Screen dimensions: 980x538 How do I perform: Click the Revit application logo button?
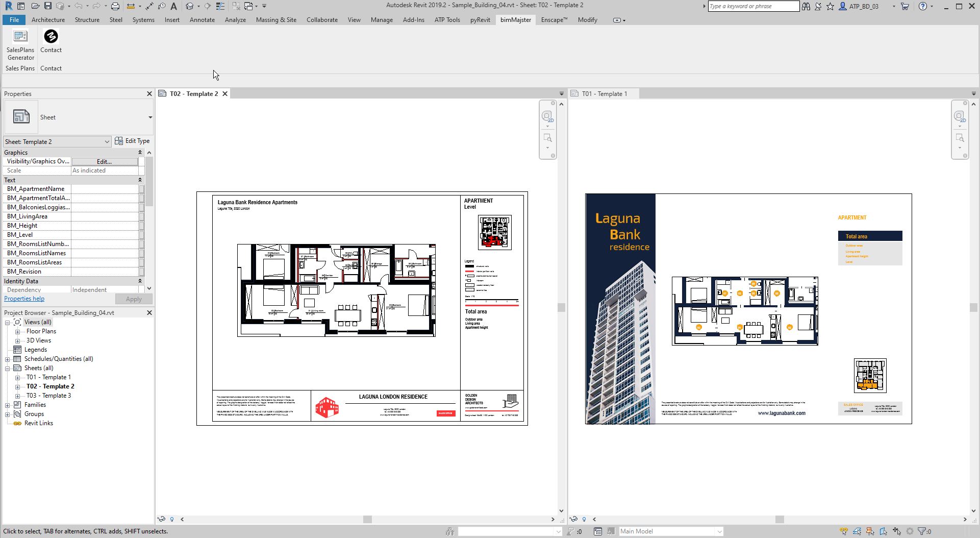click(x=9, y=6)
